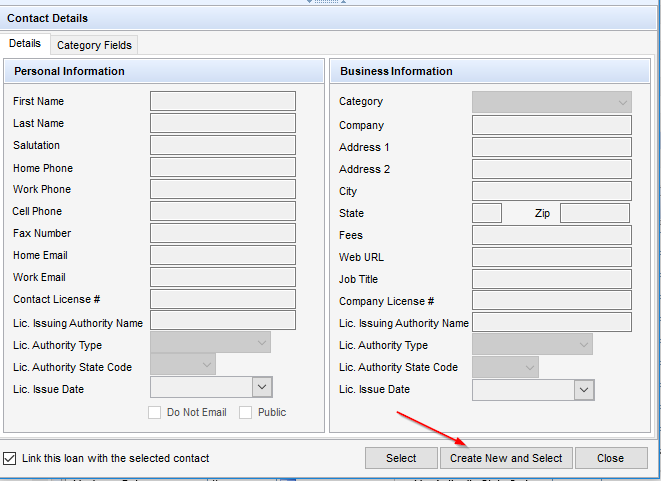Select the Details tab
The image size is (661, 481).
(25, 43)
